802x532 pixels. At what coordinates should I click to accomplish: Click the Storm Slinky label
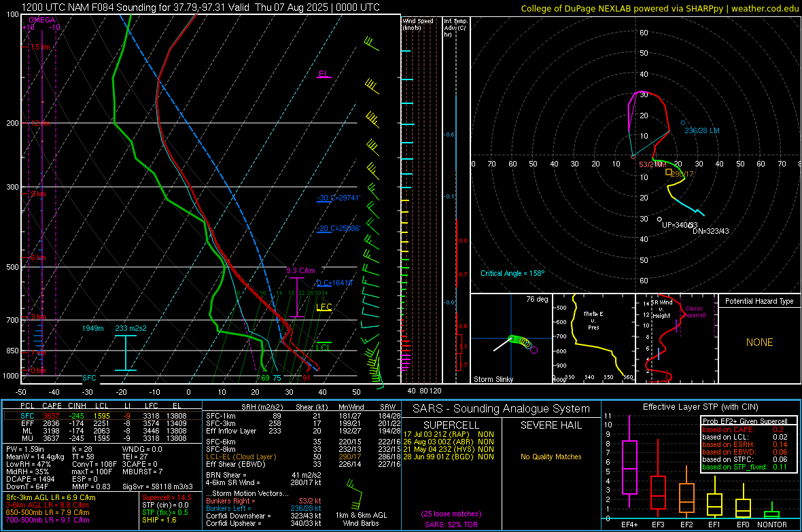click(493, 379)
